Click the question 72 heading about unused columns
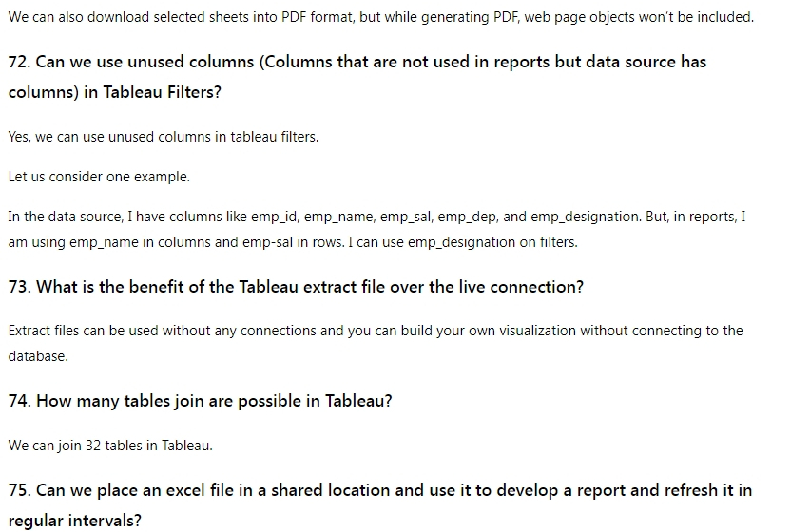Screen dimensions: 810x532 coord(357,77)
